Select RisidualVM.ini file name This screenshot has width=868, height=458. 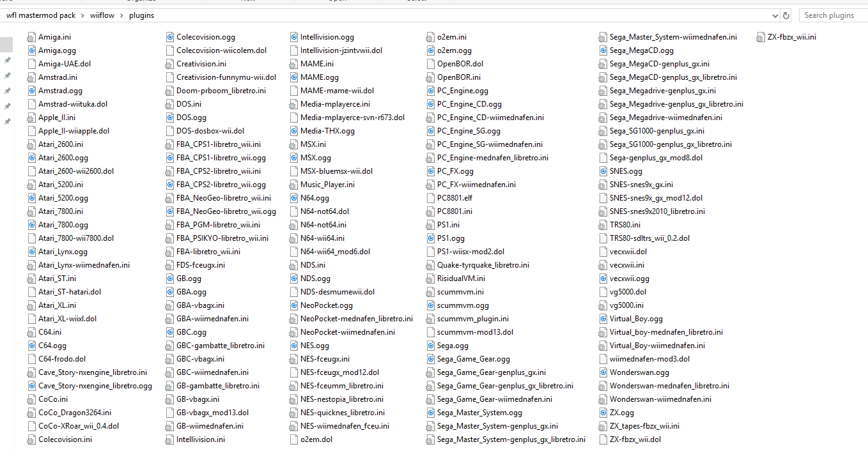[461, 279]
